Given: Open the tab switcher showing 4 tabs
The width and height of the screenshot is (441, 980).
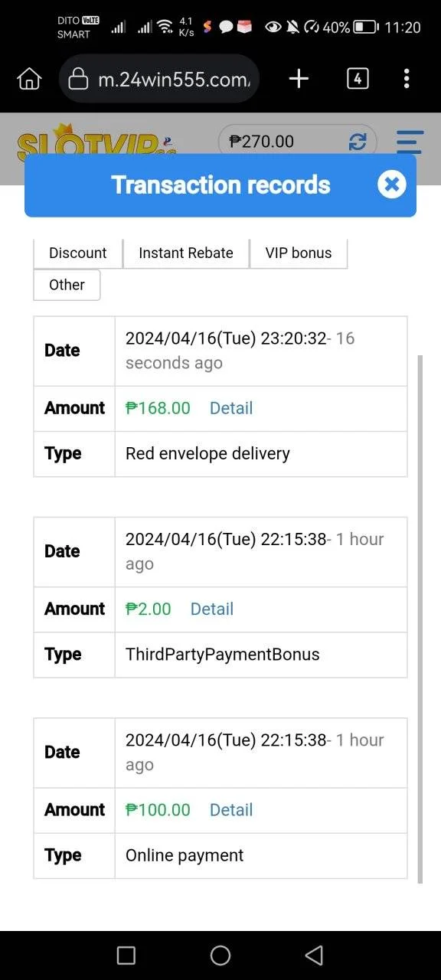Looking at the screenshot, I should pos(358,78).
